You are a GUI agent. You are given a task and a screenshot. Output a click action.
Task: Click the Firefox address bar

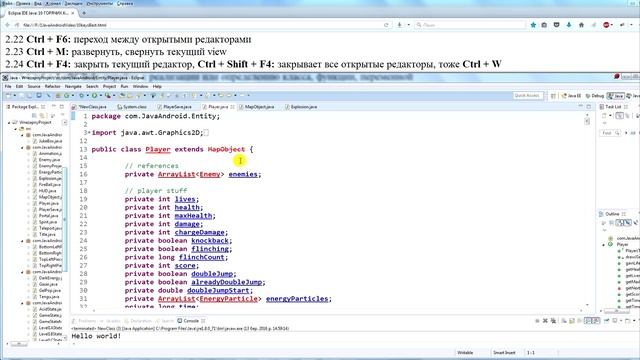click(200, 25)
